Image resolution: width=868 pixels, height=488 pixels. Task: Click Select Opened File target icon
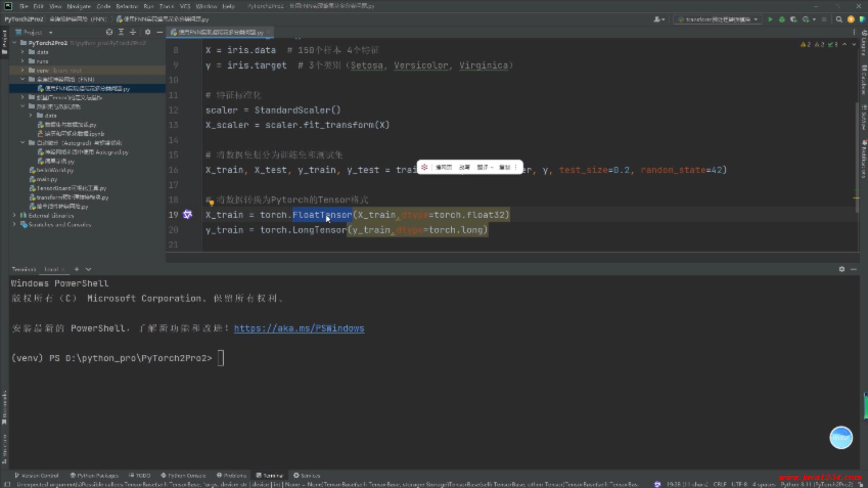pos(109,32)
